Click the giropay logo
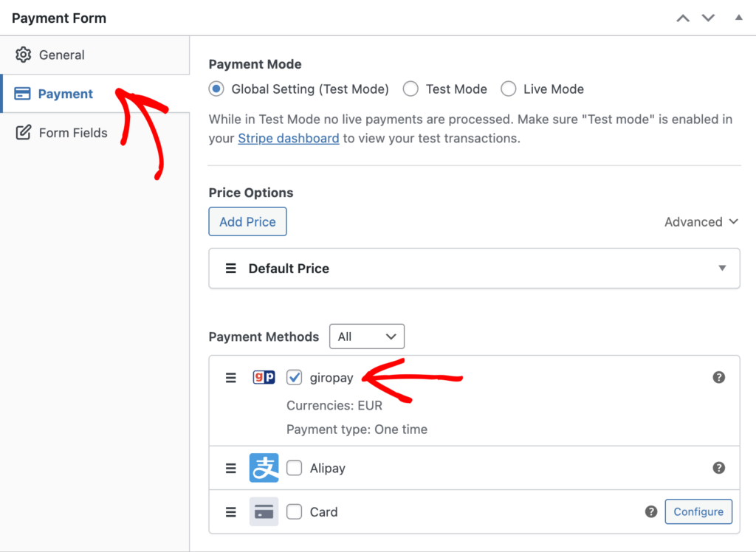This screenshot has width=756, height=552. click(264, 377)
